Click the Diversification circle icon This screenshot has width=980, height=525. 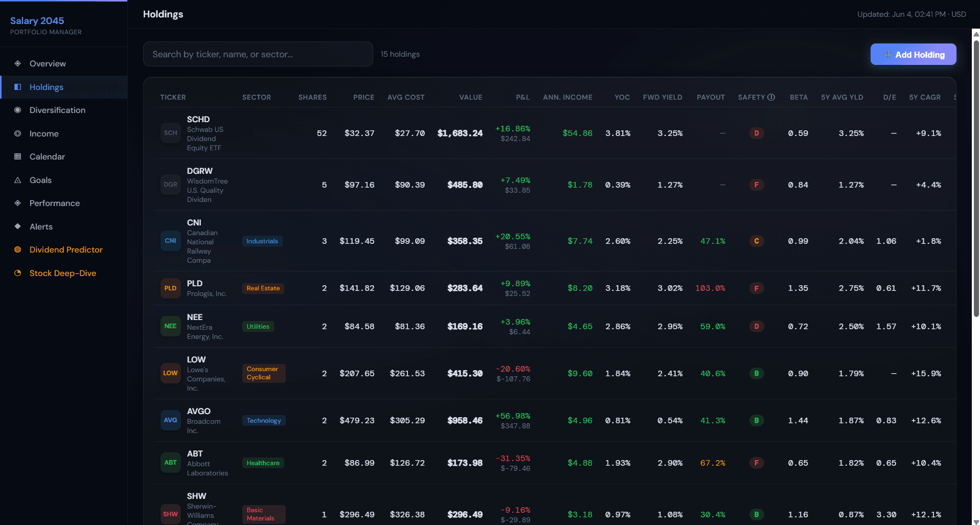(x=18, y=110)
